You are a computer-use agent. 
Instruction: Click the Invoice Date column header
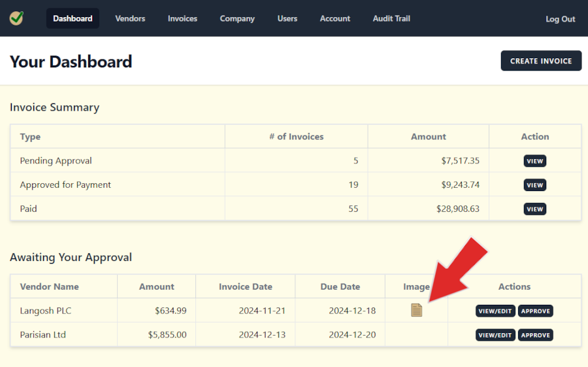(246, 287)
